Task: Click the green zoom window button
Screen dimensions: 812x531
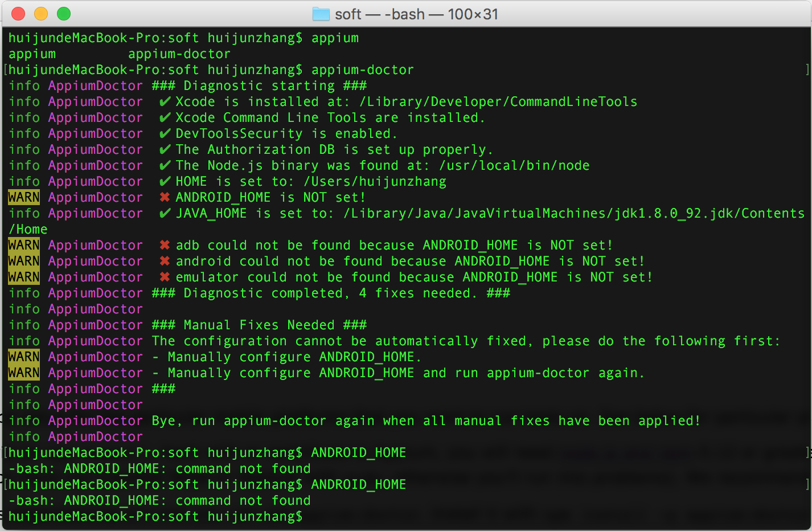Action: click(x=64, y=14)
